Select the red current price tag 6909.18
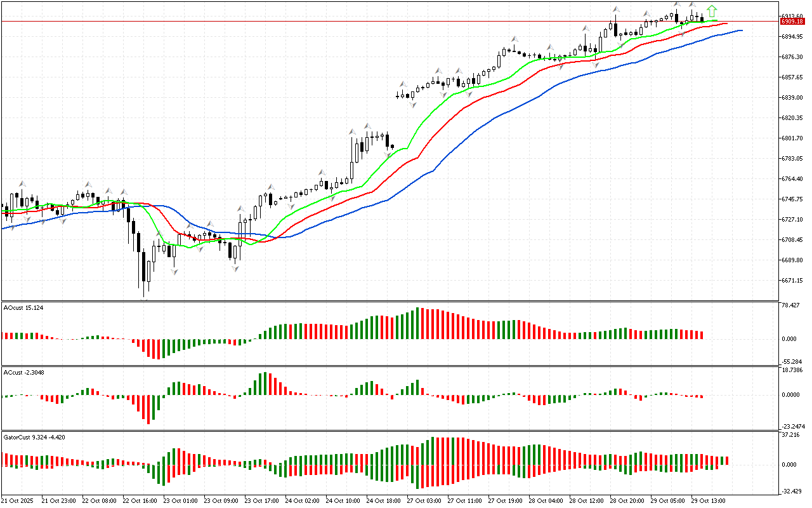Screen dimensions: 812x508 [x=792, y=21]
